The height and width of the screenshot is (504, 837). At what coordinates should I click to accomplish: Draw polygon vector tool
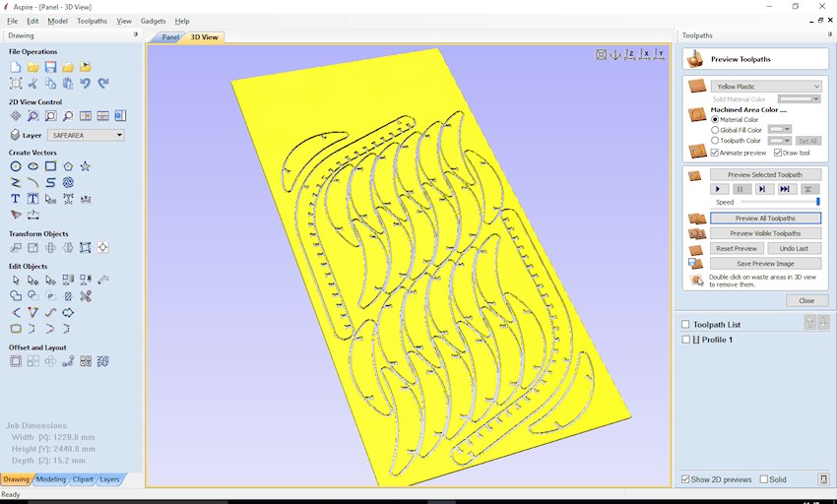pyautogui.click(x=68, y=166)
